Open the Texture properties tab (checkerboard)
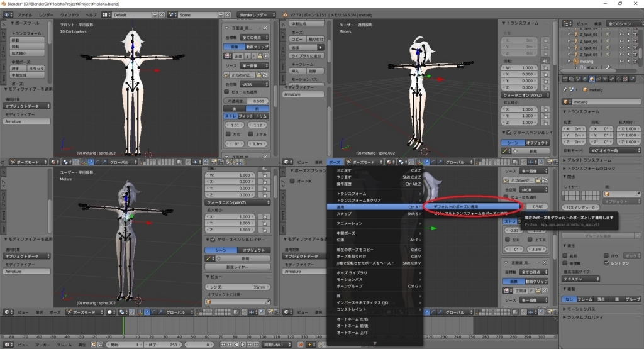 click(625, 79)
